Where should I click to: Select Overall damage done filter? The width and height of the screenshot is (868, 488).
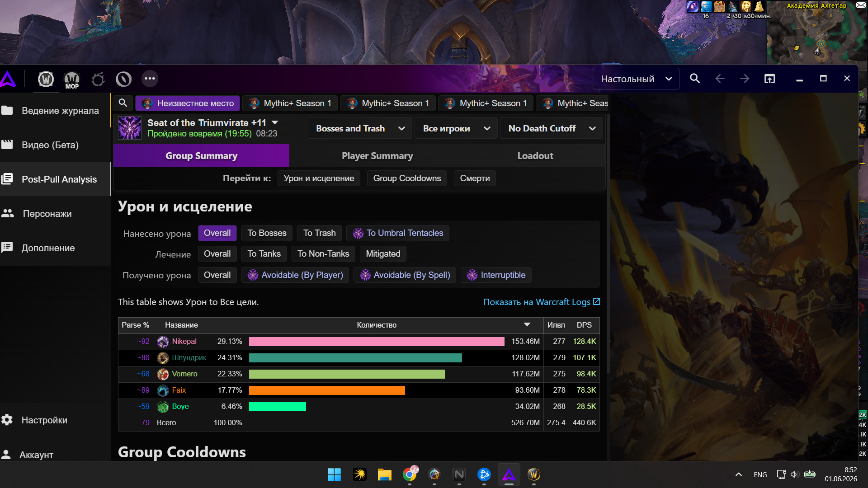click(217, 233)
